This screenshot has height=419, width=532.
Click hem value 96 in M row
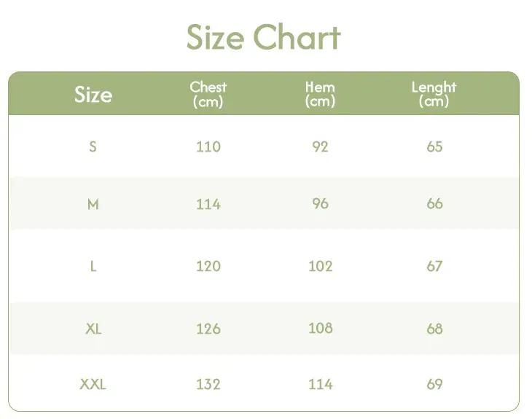click(x=320, y=204)
